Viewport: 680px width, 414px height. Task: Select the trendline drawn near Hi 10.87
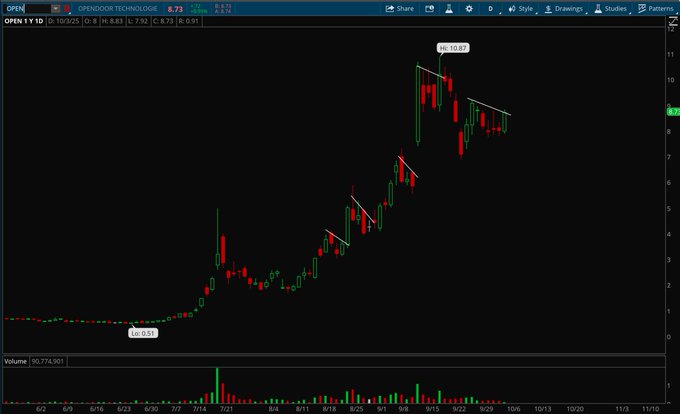pyautogui.click(x=431, y=72)
